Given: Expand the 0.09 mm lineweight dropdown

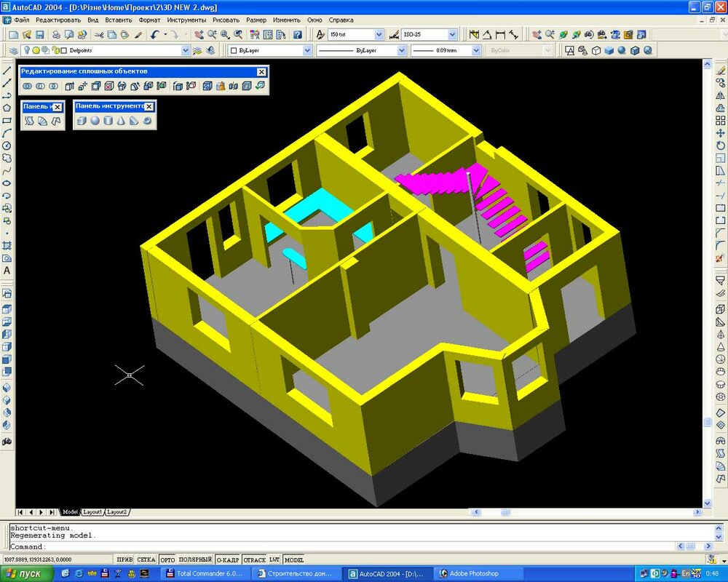Looking at the screenshot, I should coord(476,50).
